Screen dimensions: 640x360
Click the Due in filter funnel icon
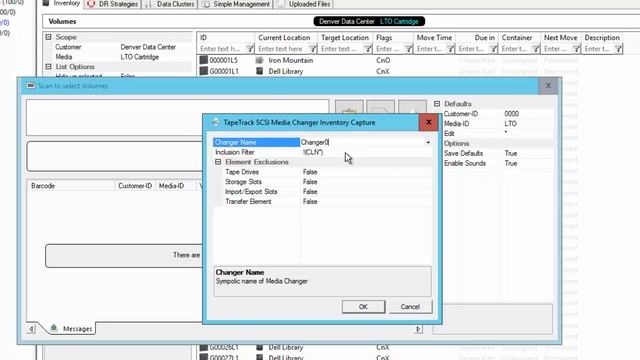493,49
